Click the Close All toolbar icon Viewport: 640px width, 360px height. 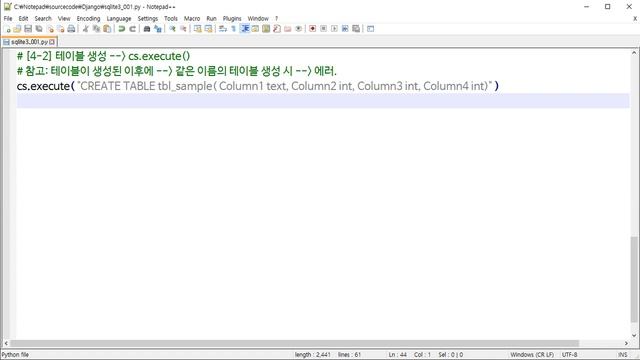[x=60, y=29]
